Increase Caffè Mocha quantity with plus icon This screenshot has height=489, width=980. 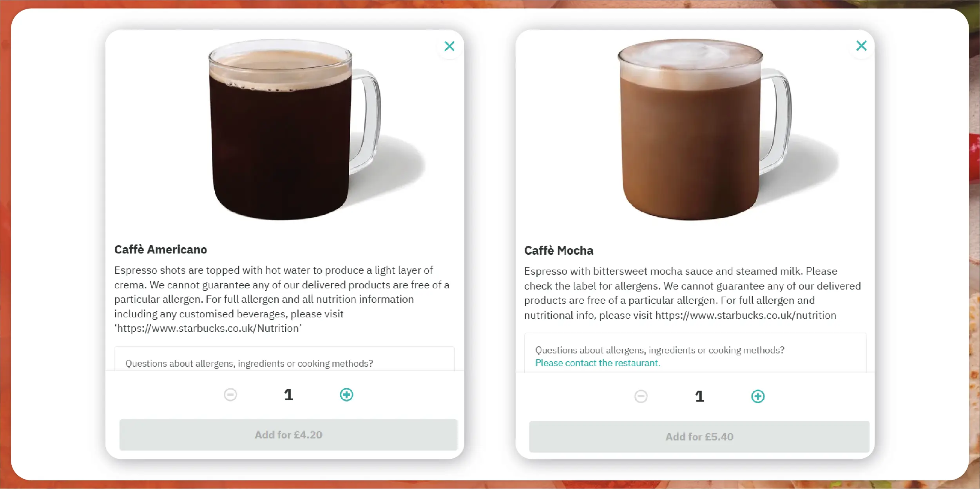coord(758,396)
